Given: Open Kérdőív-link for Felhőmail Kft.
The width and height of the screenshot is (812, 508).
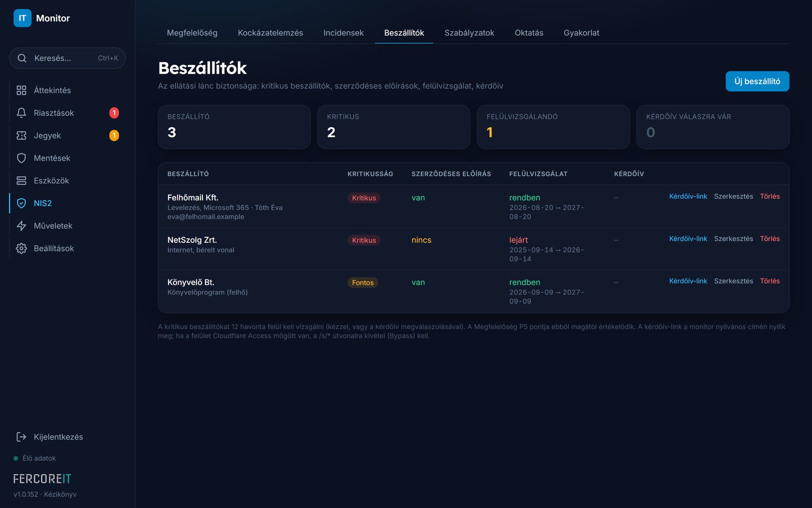Looking at the screenshot, I should click(688, 197).
